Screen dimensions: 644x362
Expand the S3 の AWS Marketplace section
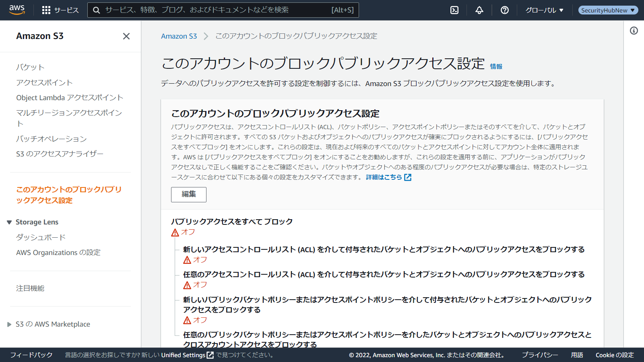pos(9,324)
